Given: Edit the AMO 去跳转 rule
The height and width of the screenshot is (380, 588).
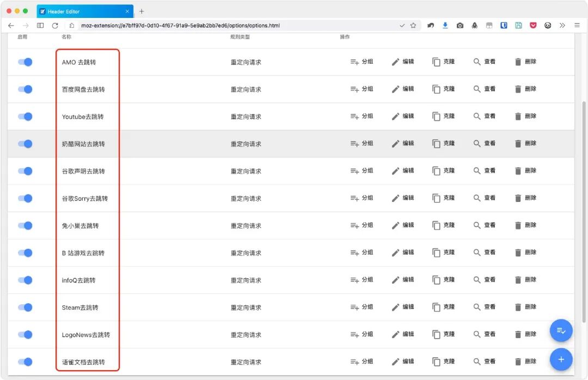Looking at the screenshot, I should point(403,62).
